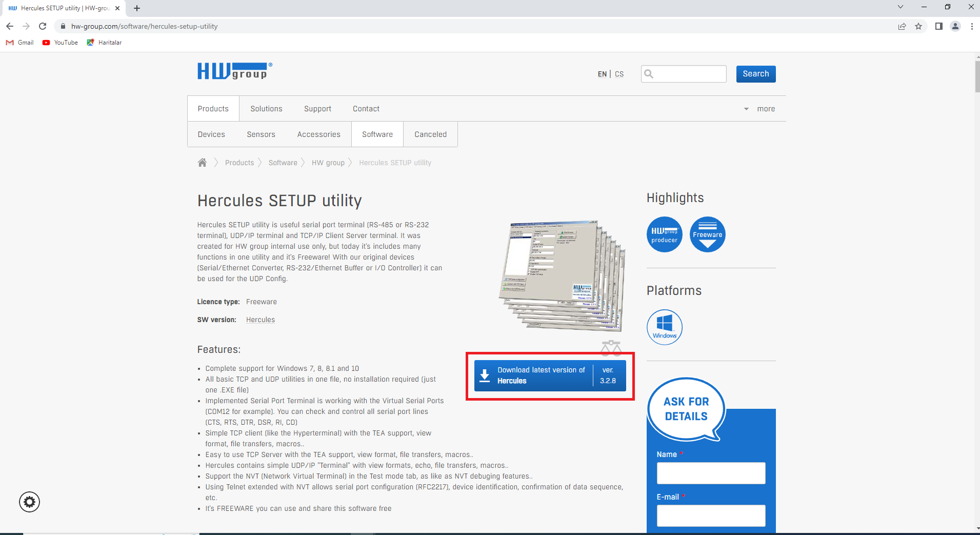This screenshot has width=980, height=535.
Task: Open cookie settings gear icon
Action: [30, 502]
